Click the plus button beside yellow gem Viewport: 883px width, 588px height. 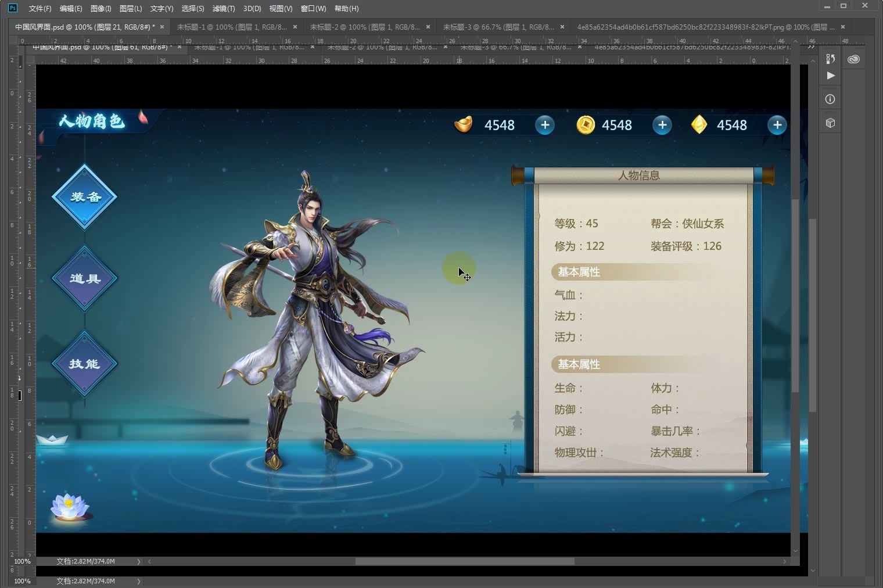(777, 125)
